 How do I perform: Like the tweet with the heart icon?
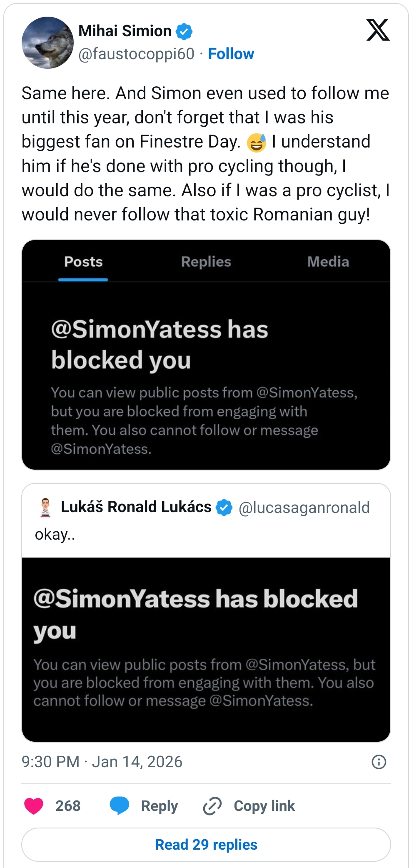click(x=34, y=805)
